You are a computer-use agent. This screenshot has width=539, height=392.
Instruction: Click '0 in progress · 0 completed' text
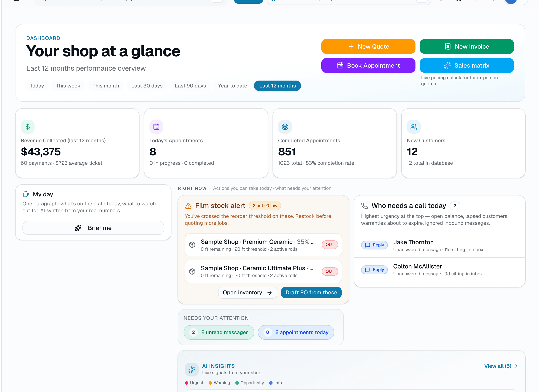tap(182, 163)
